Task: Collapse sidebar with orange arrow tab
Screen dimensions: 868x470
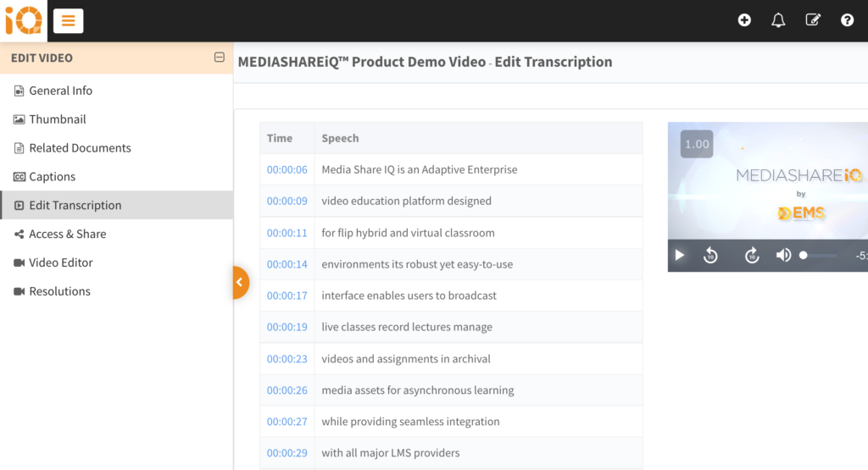Action: [241, 282]
